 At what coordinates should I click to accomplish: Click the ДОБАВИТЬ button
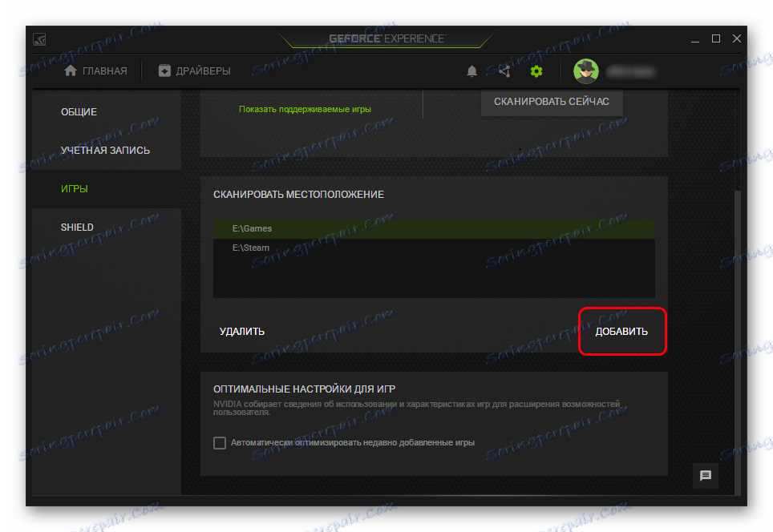point(621,332)
